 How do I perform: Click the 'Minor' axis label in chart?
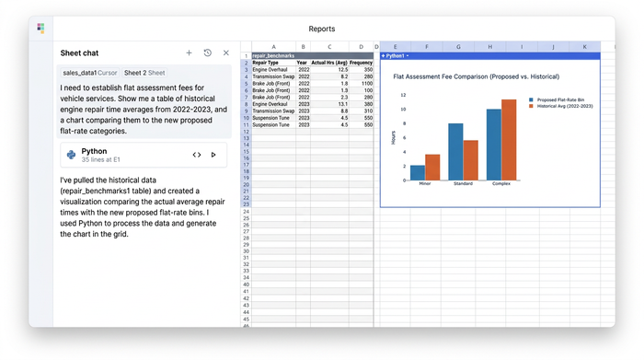(425, 184)
